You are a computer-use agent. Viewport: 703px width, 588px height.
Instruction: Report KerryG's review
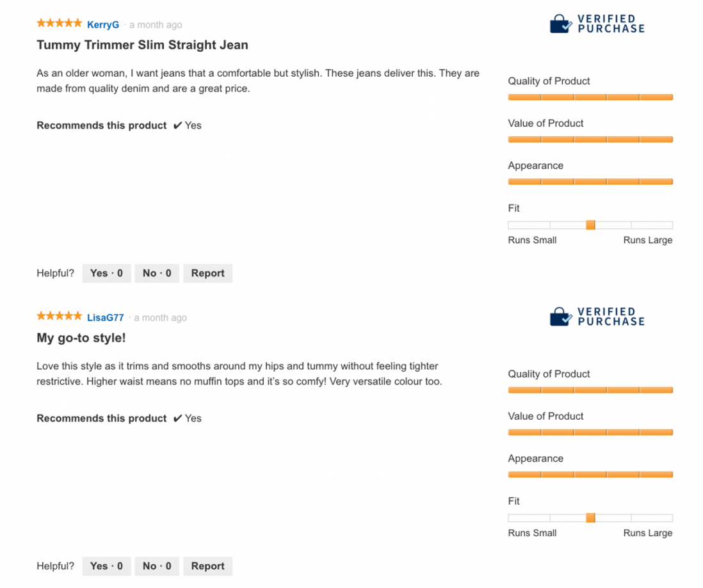click(207, 273)
